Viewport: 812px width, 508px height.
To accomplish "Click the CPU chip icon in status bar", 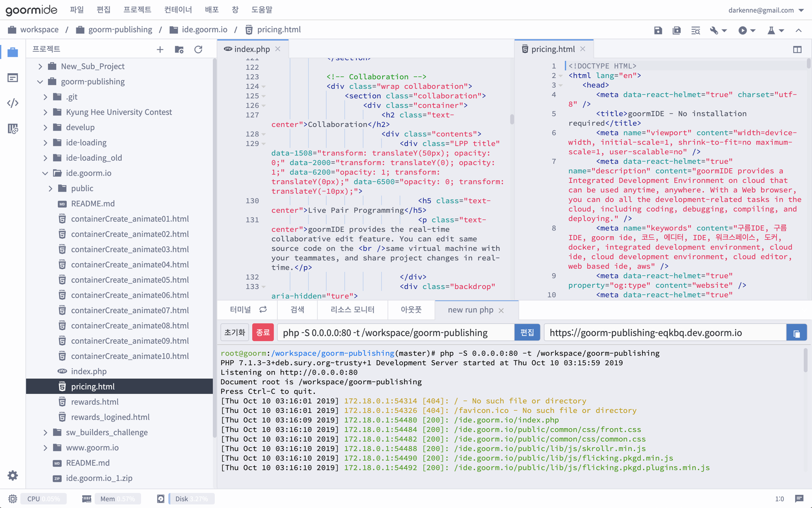I will (12, 499).
